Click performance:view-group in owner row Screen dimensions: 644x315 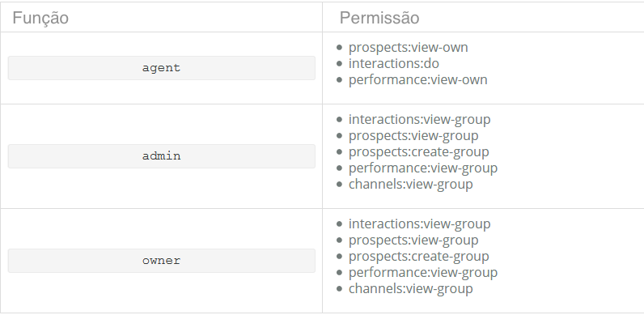423,272
